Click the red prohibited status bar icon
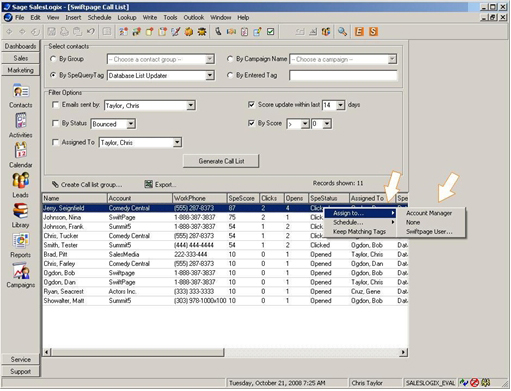The width and height of the screenshot is (511, 391). pyautogui.click(x=474, y=383)
